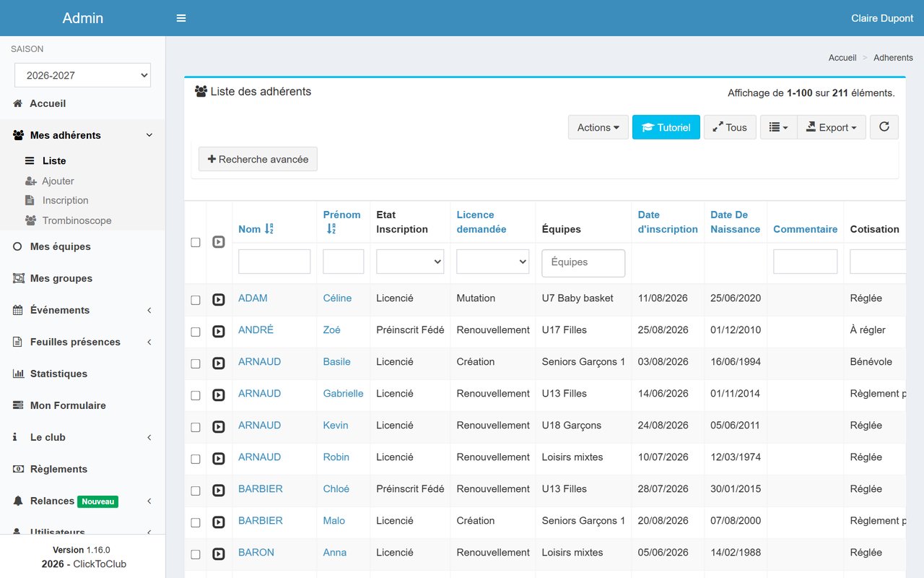
Task: Focus the Équipes filter input field
Action: point(583,263)
